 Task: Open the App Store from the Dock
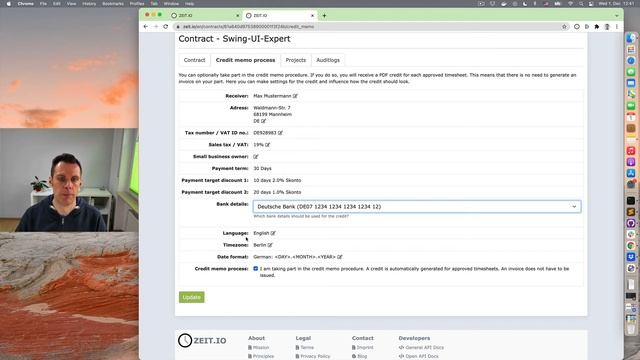[x=631, y=173]
